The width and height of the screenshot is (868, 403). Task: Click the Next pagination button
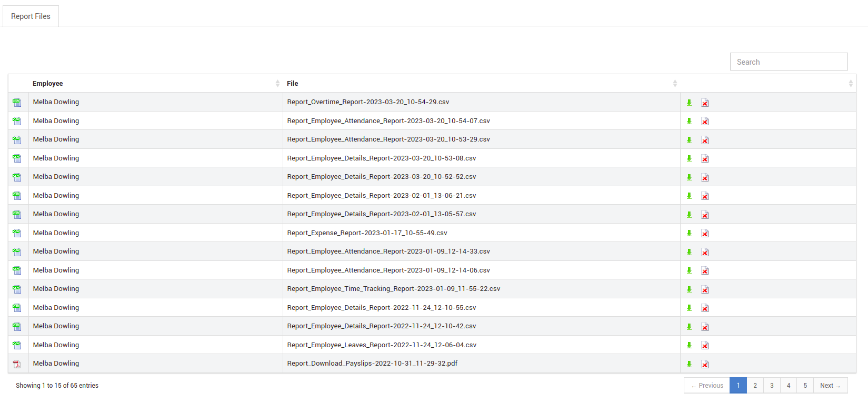(830, 386)
